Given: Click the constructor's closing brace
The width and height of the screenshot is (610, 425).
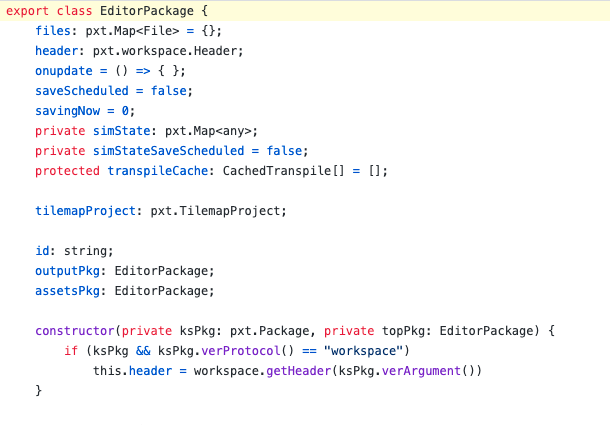Looking at the screenshot, I should [38, 390].
